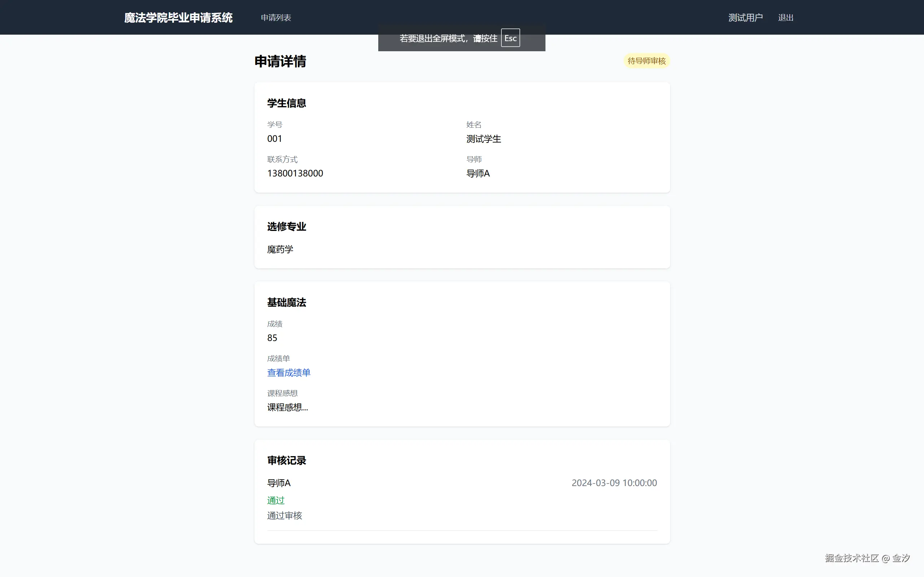Click the green 通过 review status
This screenshot has height=577, width=924.
(x=275, y=500)
